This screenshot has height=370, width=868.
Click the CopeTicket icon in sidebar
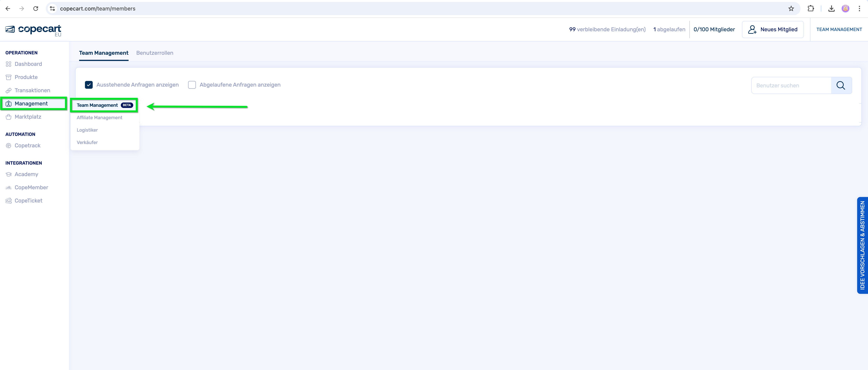(x=8, y=201)
